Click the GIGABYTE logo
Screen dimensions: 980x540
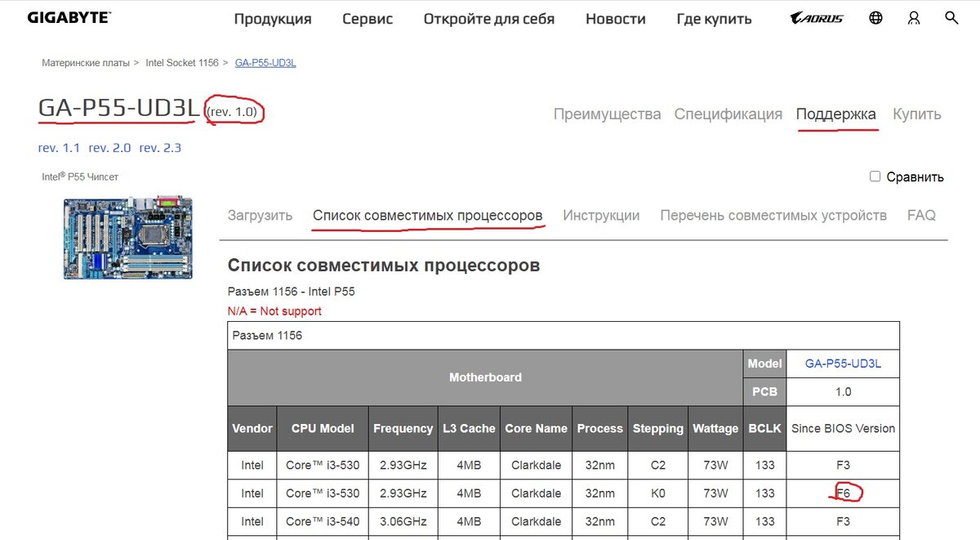(69, 17)
